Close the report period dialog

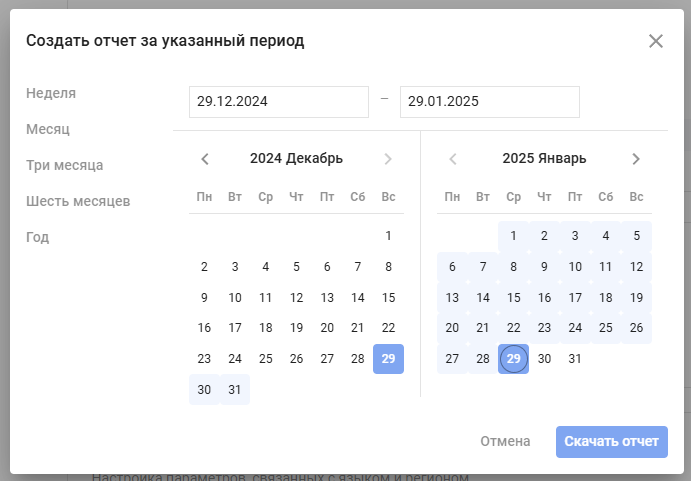click(x=656, y=41)
